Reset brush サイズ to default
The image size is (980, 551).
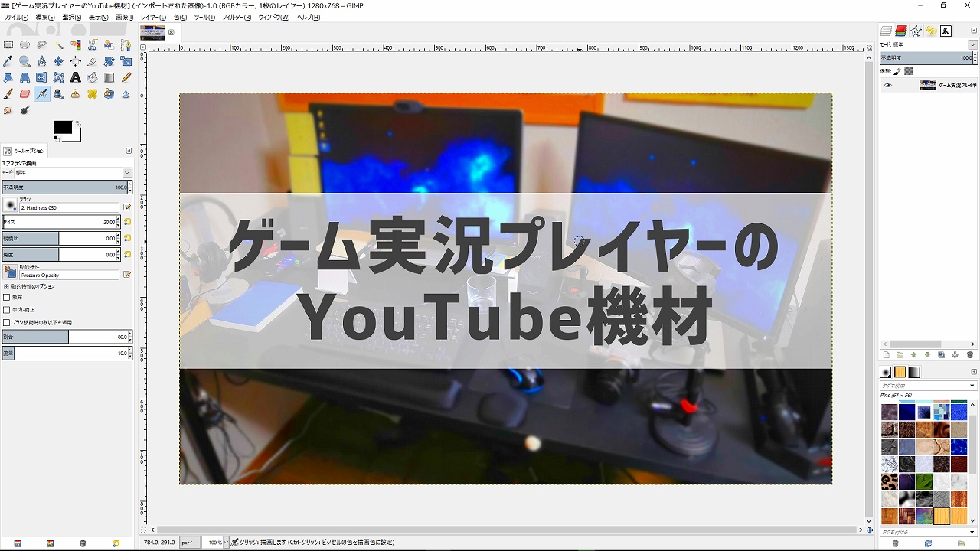(x=127, y=222)
